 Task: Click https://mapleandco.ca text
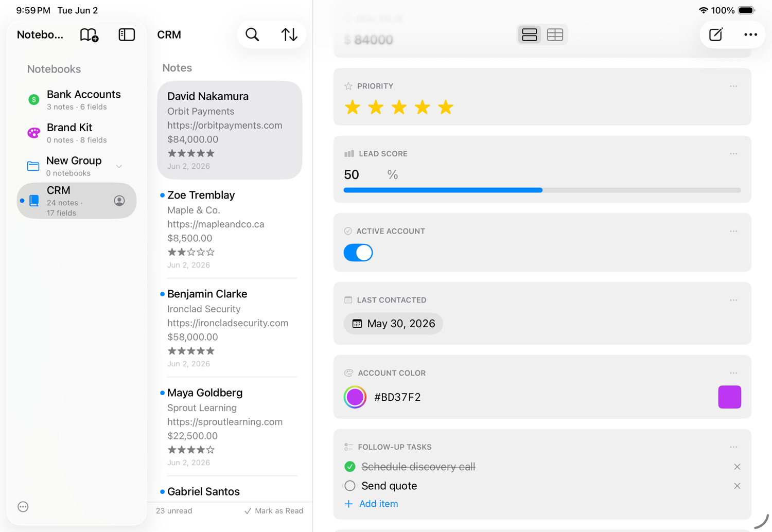tap(216, 224)
